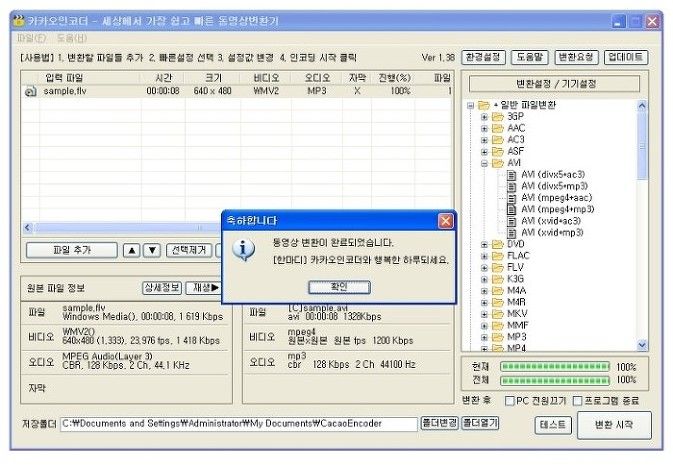The image size is (673, 465).
Task: Click the 저장폴더 path input field
Action: coord(239,424)
